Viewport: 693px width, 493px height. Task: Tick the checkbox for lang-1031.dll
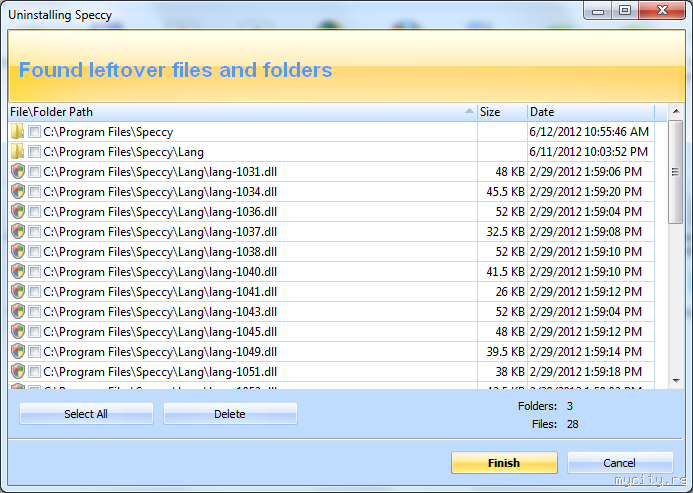[x=34, y=172]
